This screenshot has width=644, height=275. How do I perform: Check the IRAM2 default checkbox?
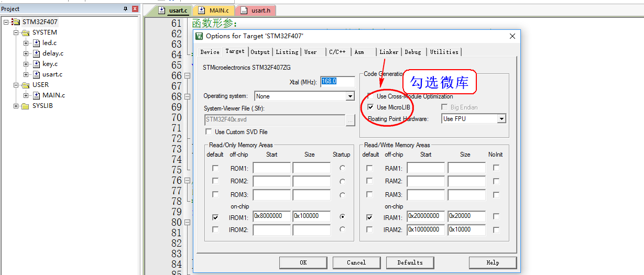(x=370, y=229)
